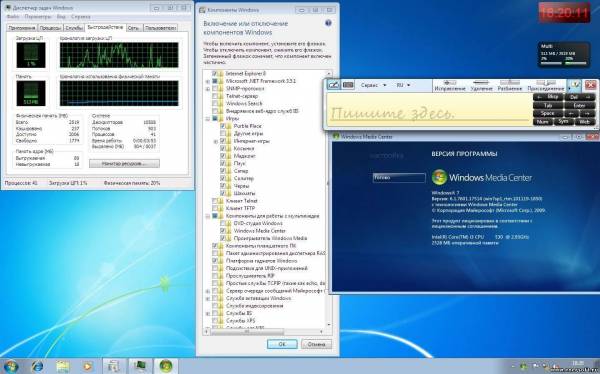The width and height of the screenshot is (600, 374).
Task: Uncheck Internet Explorer 8
Action: pos(215,73)
